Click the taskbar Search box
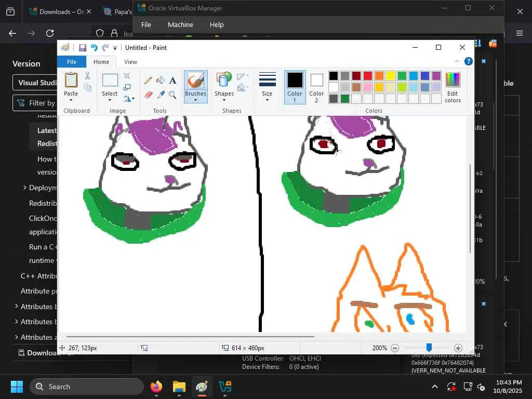The width and height of the screenshot is (532, 399). (x=87, y=387)
